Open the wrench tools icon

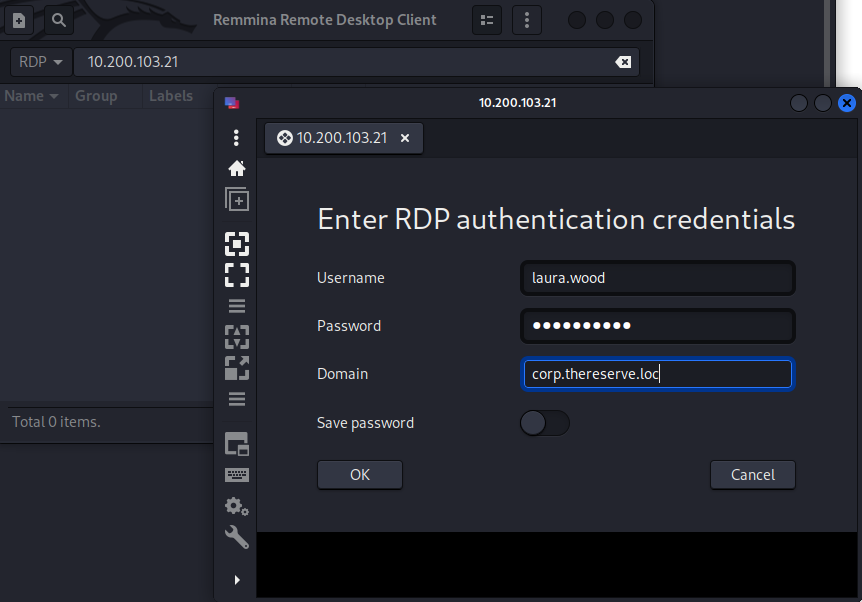click(x=237, y=538)
